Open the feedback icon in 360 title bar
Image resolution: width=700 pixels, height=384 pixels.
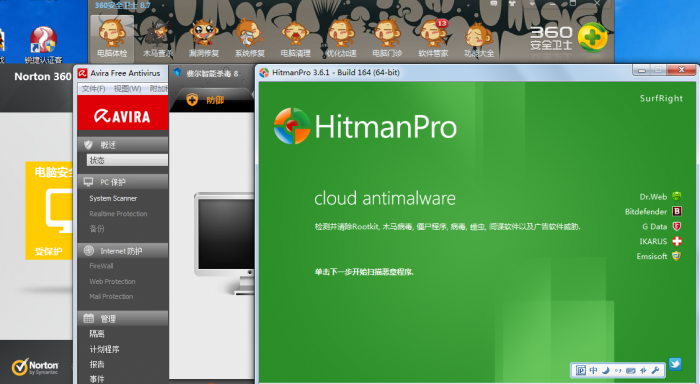pos(493,3)
